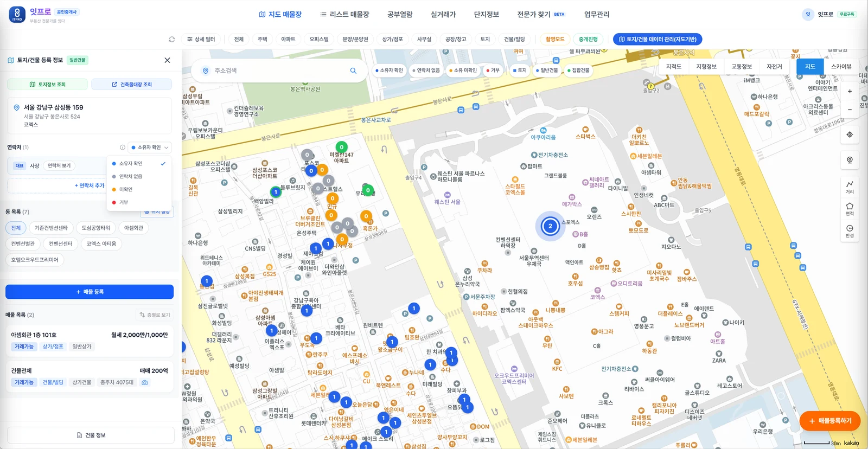Zoom out the map with minus button
868x449 pixels.
[x=850, y=110]
